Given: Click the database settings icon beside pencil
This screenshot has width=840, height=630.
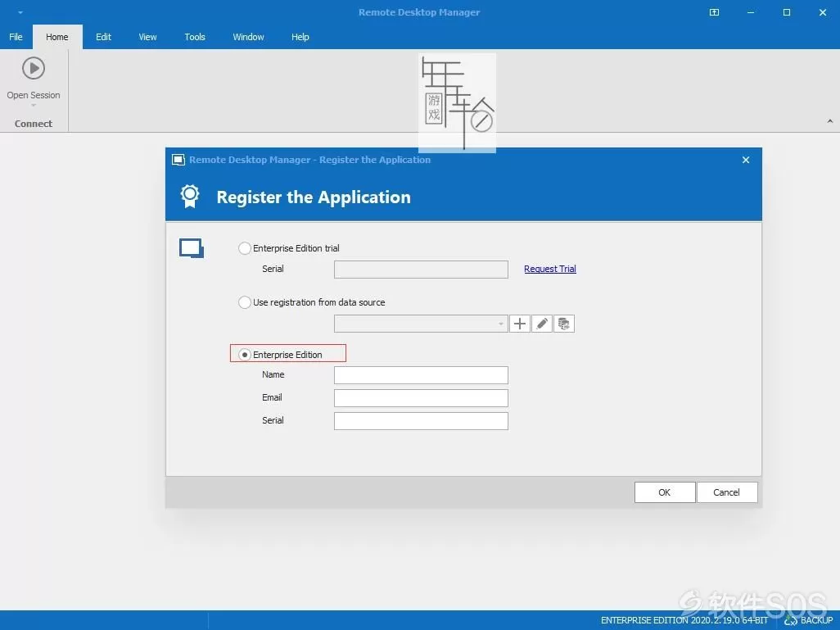Looking at the screenshot, I should tap(563, 324).
